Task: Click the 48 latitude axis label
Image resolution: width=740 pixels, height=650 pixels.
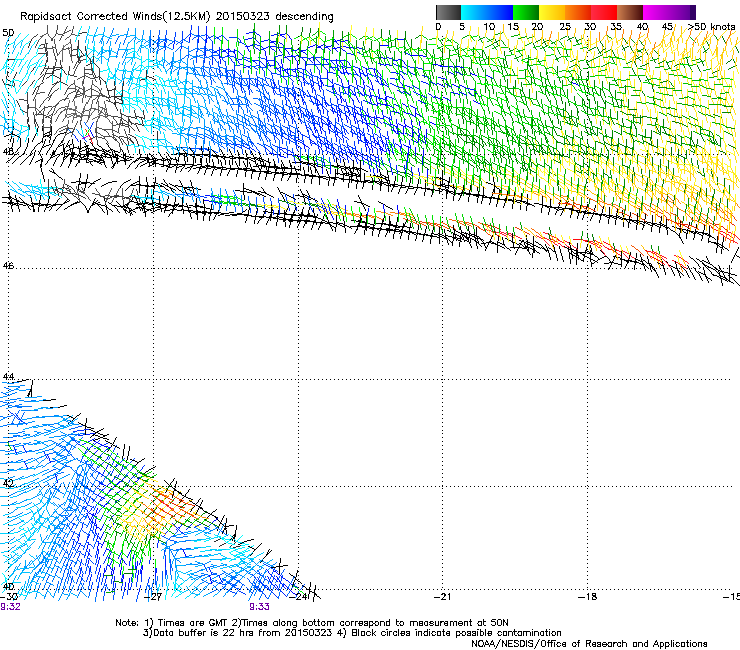Action: tap(8, 152)
